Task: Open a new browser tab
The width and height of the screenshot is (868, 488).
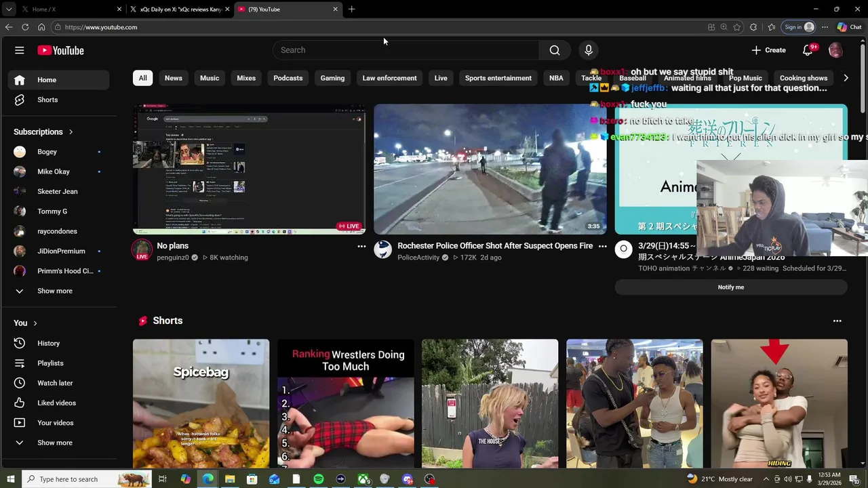Action: [351, 9]
